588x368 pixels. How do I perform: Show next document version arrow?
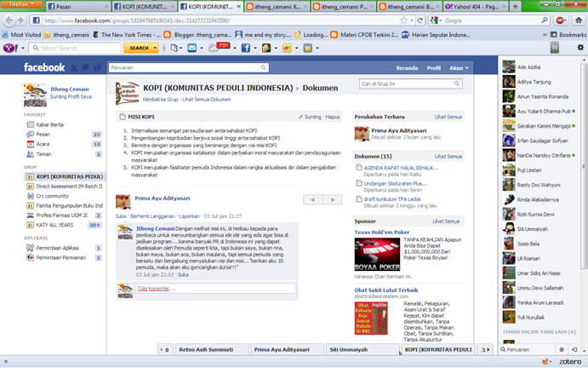[x=333, y=200]
